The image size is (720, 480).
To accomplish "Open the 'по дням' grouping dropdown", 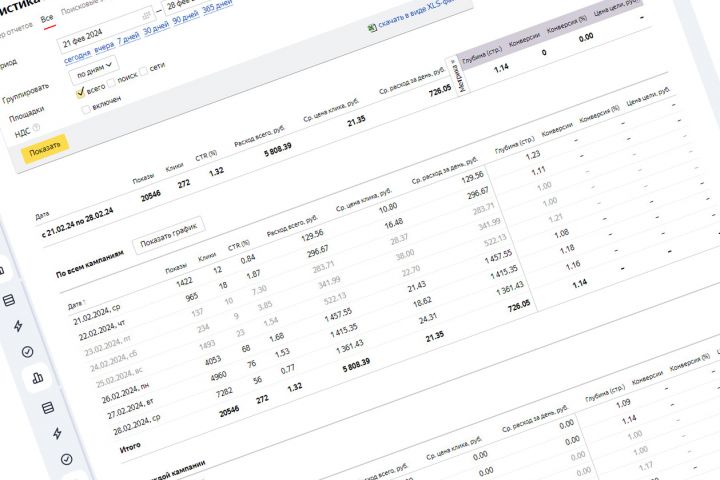I will tap(94, 69).
